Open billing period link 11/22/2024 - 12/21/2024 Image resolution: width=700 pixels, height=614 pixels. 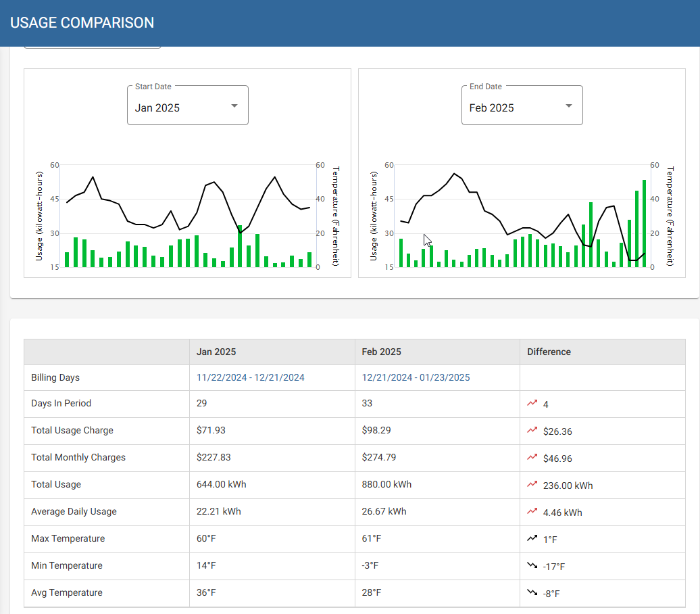click(x=250, y=377)
